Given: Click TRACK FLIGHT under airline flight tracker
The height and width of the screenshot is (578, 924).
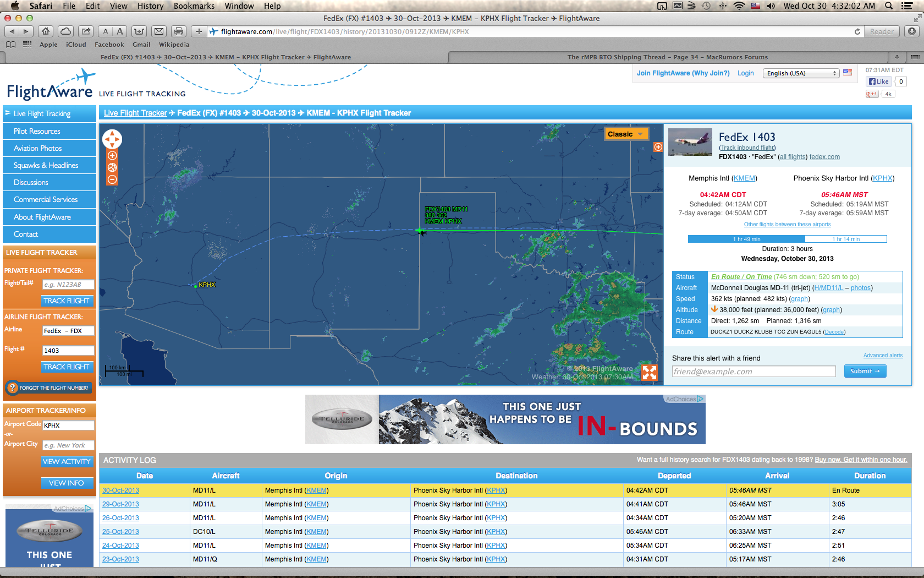Looking at the screenshot, I should click(67, 367).
